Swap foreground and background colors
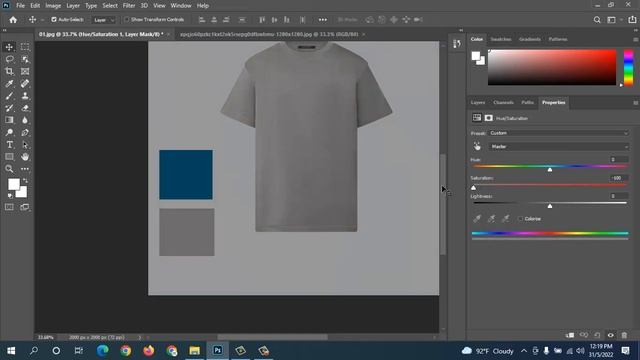Viewport: 640px width, 360px height. [25, 180]
